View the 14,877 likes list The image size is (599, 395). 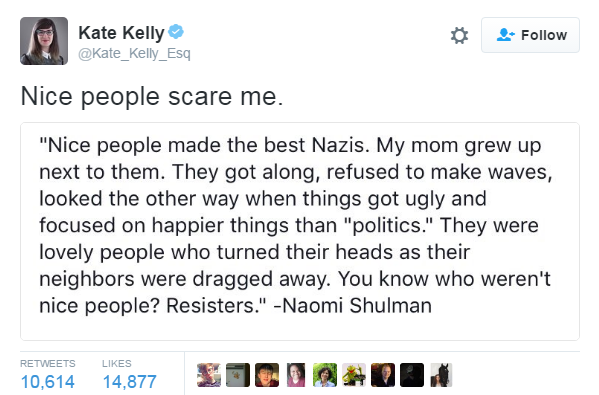[130, 374]
